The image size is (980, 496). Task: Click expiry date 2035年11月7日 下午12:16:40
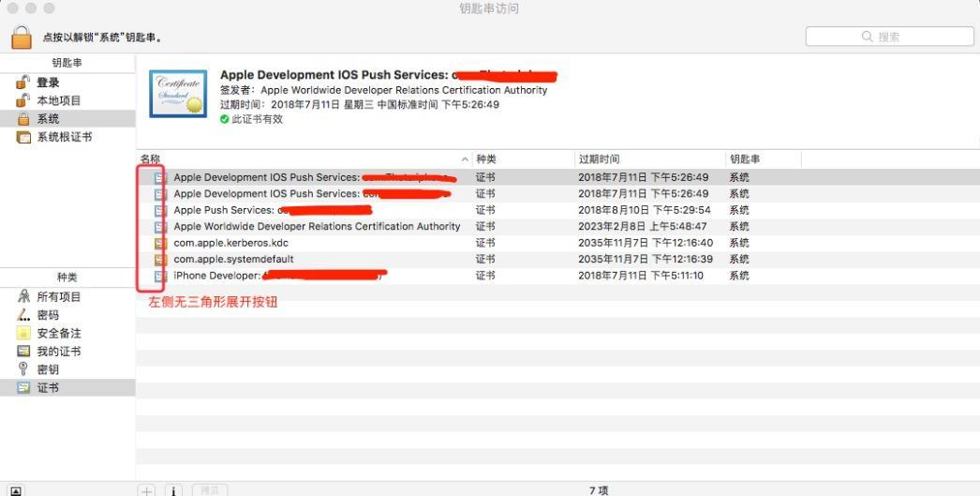pos(646,243)
